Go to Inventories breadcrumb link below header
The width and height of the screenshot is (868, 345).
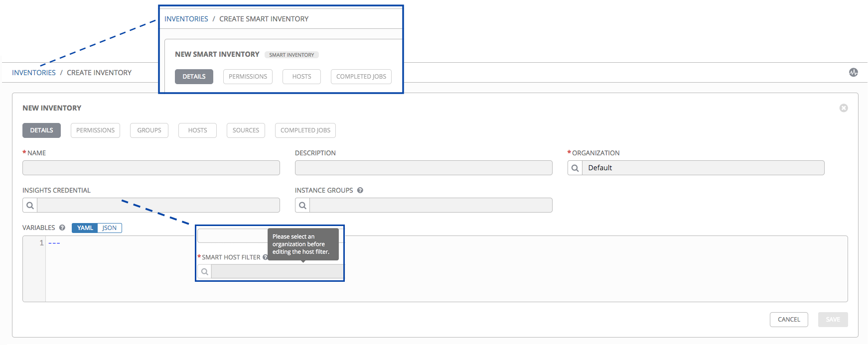click(34, 73)
